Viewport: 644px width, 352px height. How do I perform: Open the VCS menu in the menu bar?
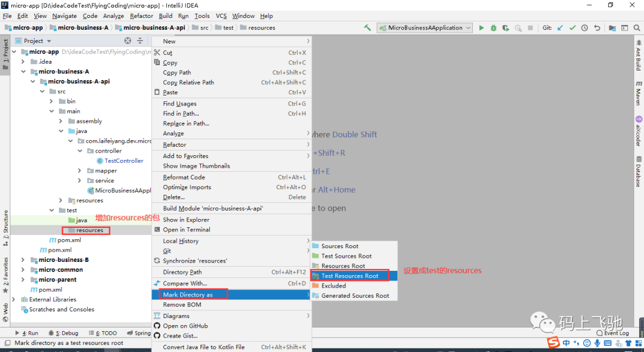[221, 16]
